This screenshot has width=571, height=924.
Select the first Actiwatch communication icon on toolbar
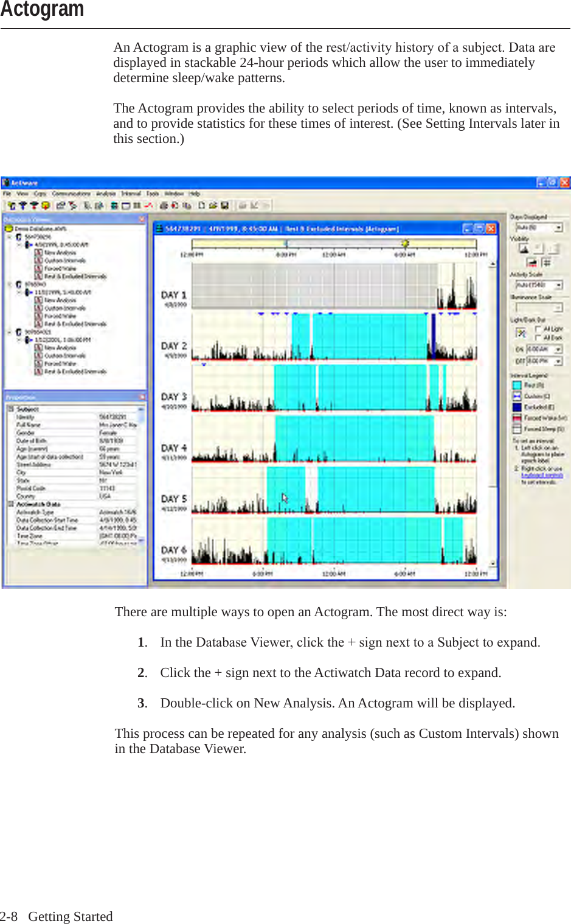pos(11,206)
